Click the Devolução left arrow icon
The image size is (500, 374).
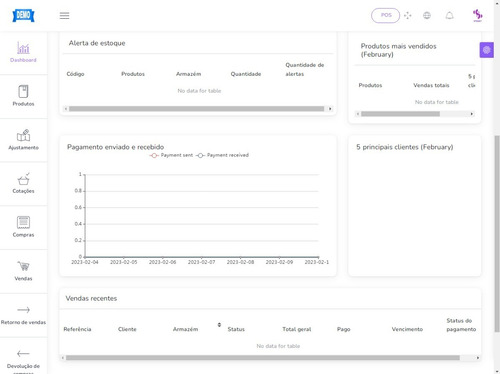[x=23, y=353]
